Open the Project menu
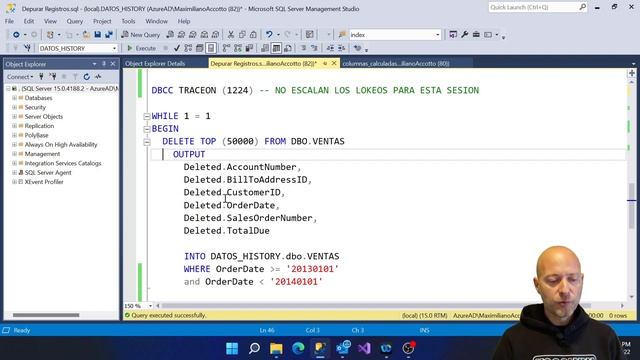Viewport: 640px width, 360px height. point(102,21)
